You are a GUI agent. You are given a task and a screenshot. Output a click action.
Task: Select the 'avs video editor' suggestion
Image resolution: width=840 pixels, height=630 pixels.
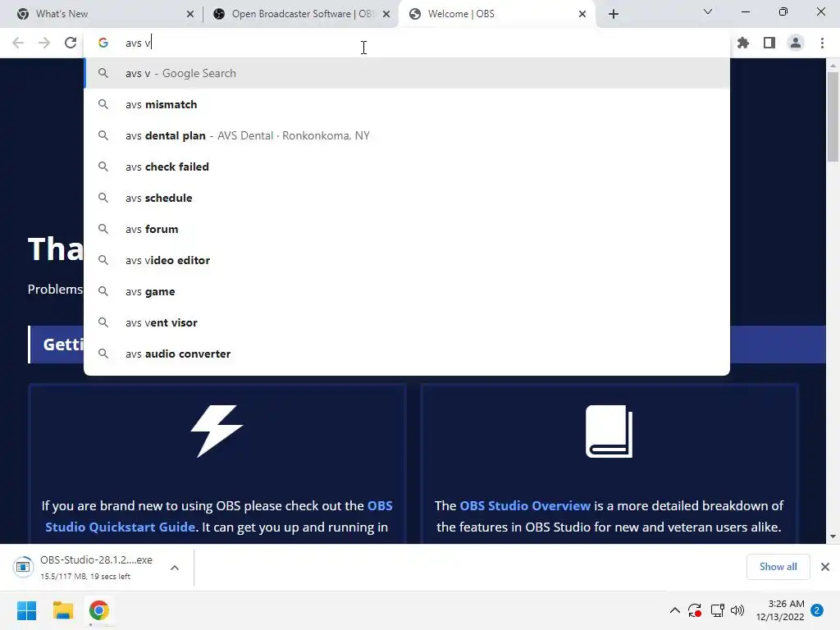(x=407, y=260)
